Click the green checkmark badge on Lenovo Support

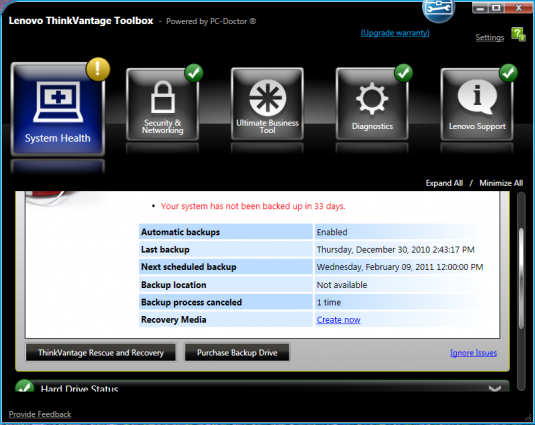pyautogui.click(x=508, y=73)
